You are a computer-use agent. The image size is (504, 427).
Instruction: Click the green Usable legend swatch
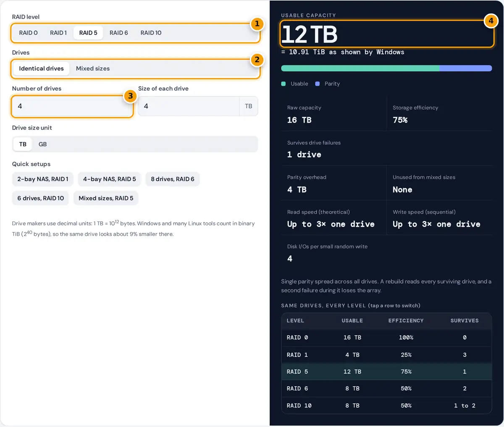(283, 84)
